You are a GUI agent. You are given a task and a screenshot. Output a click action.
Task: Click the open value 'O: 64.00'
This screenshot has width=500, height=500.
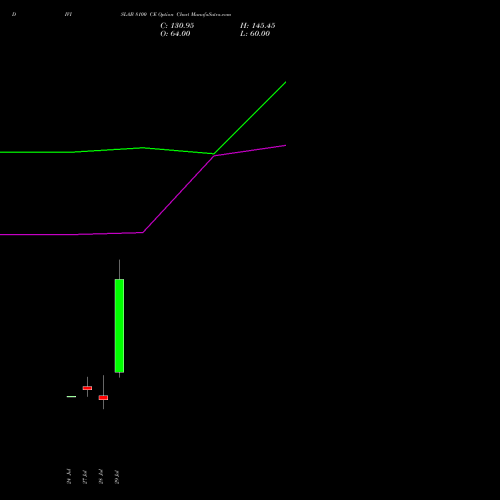coord(175,34)
